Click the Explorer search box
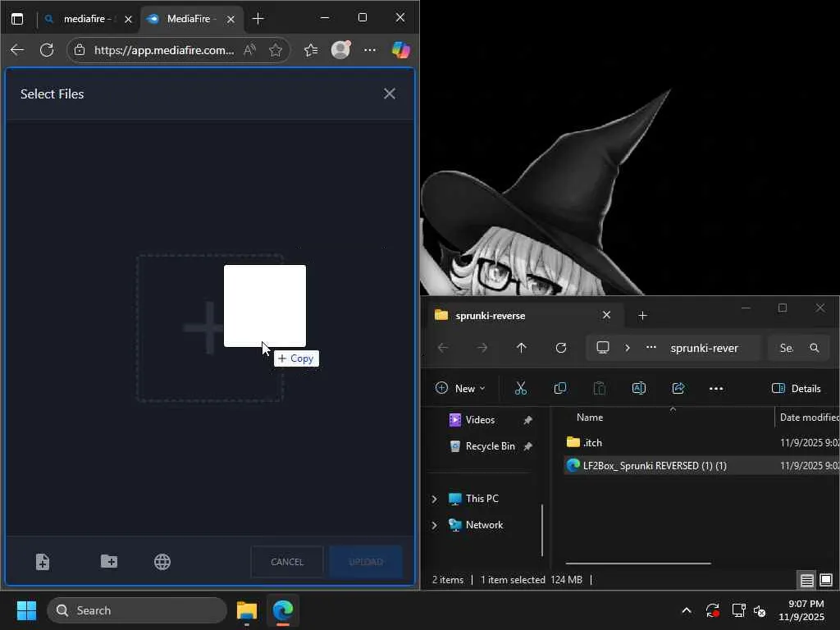 [x=799, y=348]
